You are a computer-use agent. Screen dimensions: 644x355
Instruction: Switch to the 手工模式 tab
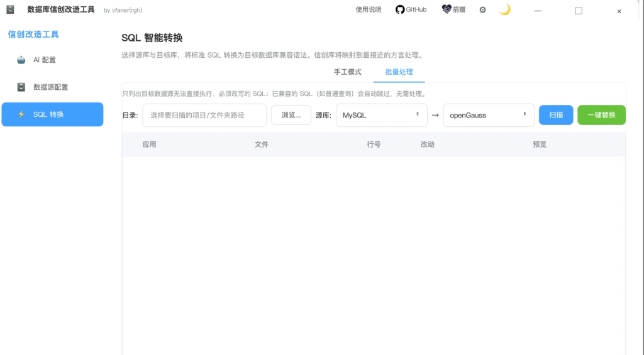tap(347, 72)
